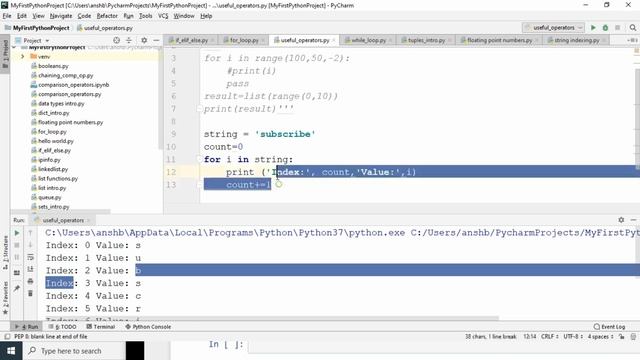The image size is (640, 360).
Task: Toggle soft-wrap in Run output
Action: click(x=30, y=257)
